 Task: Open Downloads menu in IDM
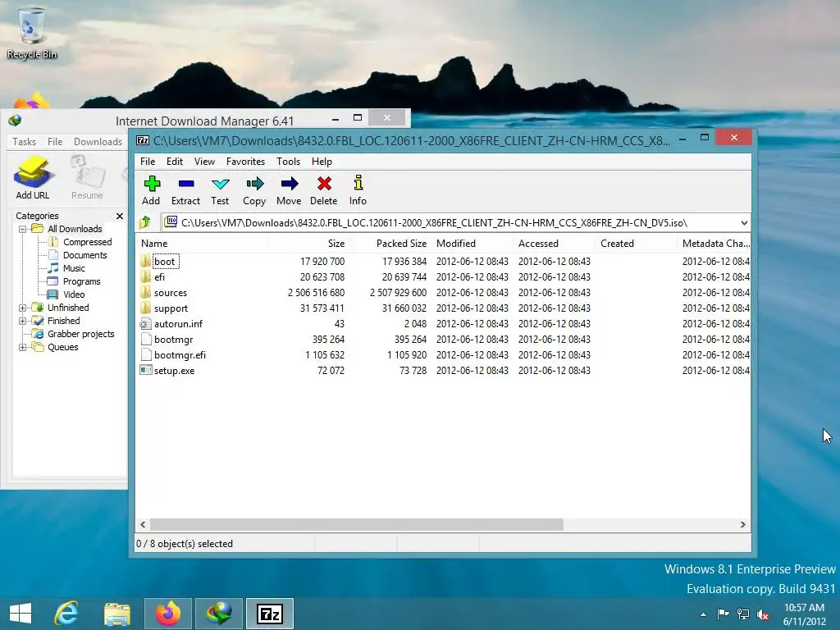click(98, 141)
